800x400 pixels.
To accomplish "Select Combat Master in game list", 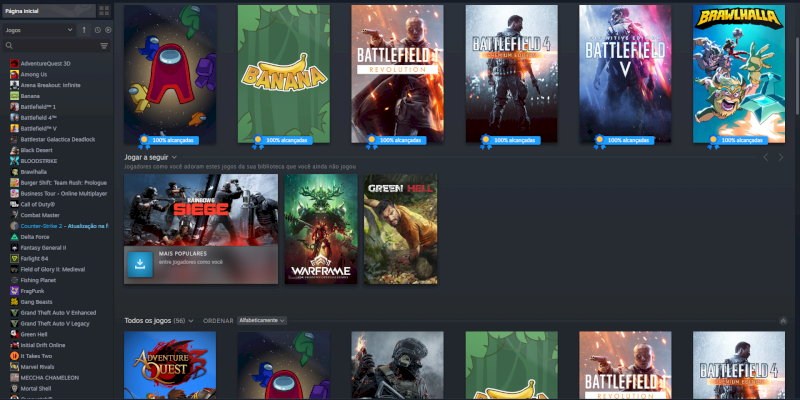I will coord(40,215).
